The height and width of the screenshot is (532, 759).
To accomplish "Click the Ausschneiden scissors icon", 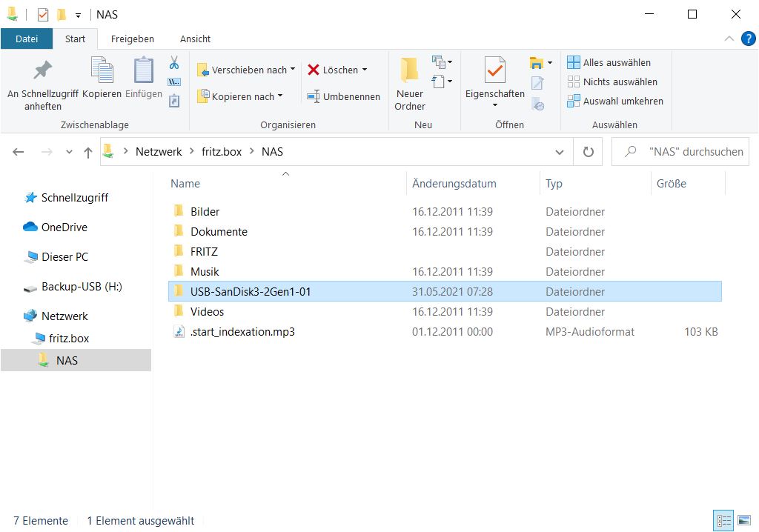I will click(174, 63).
